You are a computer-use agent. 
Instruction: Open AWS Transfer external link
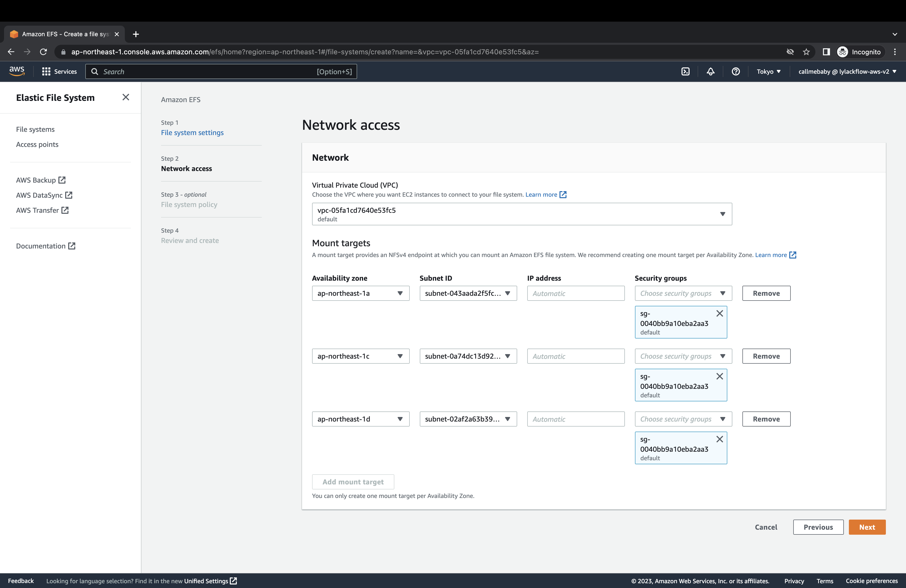[42, 210]
